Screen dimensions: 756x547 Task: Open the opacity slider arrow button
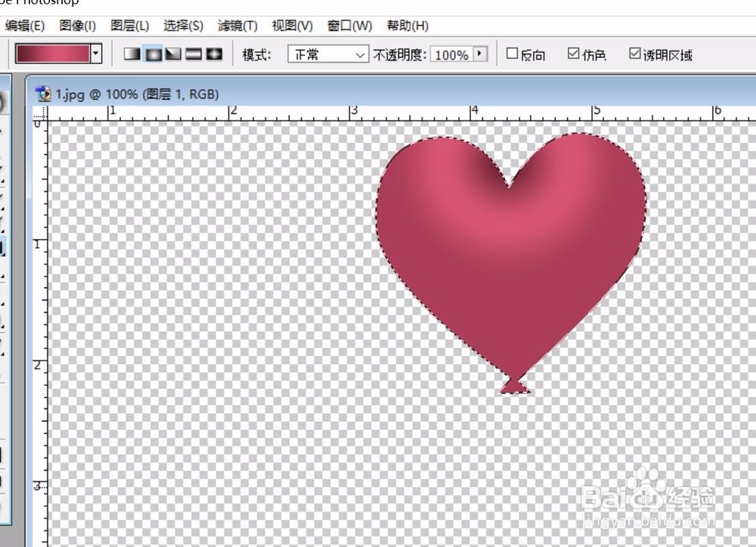click(480, 54)
